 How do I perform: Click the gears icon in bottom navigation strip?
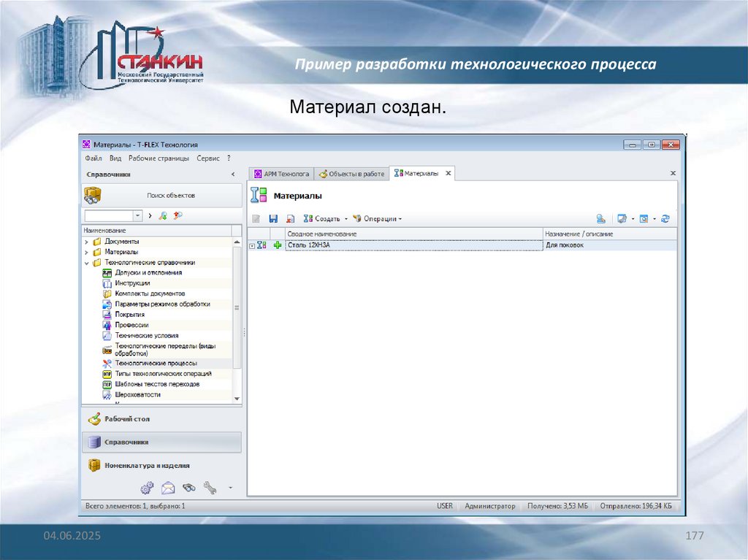coord(147,488)
